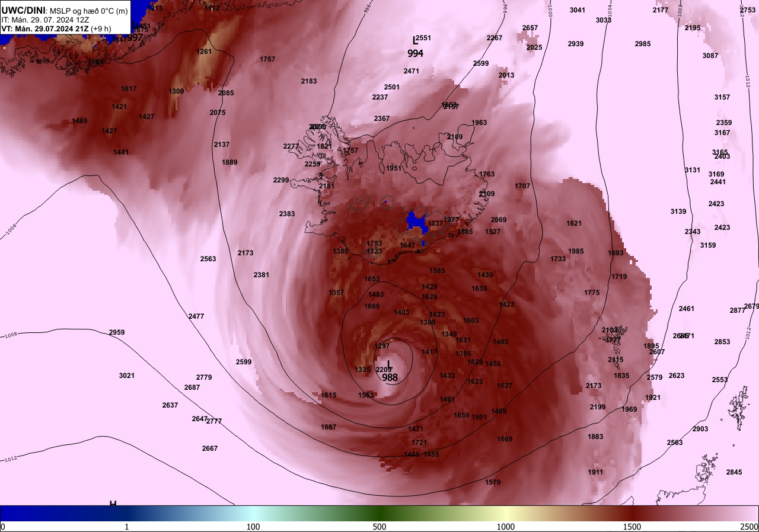This screenshot has height=532, width=759.
Task: Click the height value 1579
Action: click(x=493, y=482)
